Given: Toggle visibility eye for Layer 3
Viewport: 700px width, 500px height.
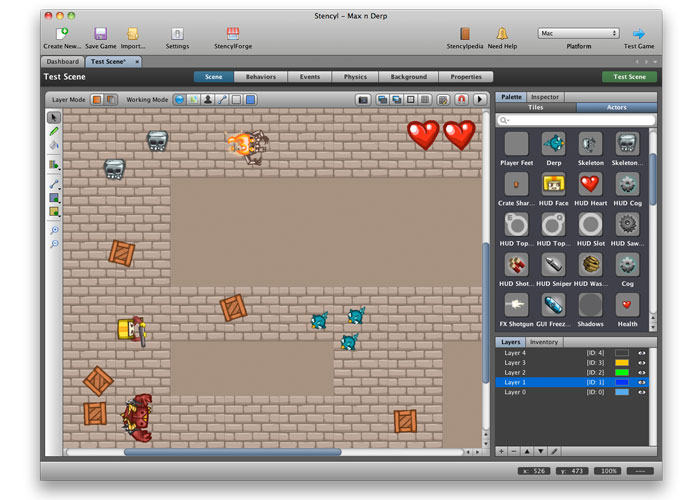Looking at the screenshot, I should coord(642,362).
